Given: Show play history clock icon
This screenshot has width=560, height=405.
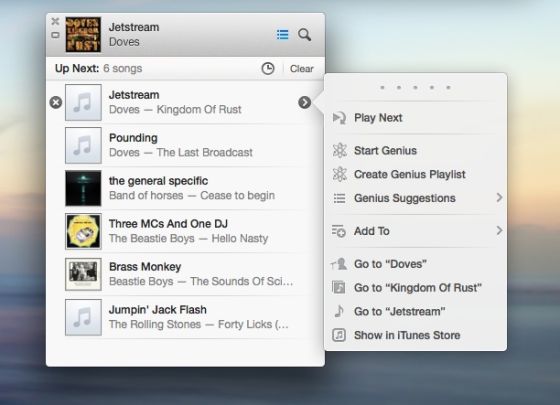Looking at the screenshot, I should click(x=268, y=68).
